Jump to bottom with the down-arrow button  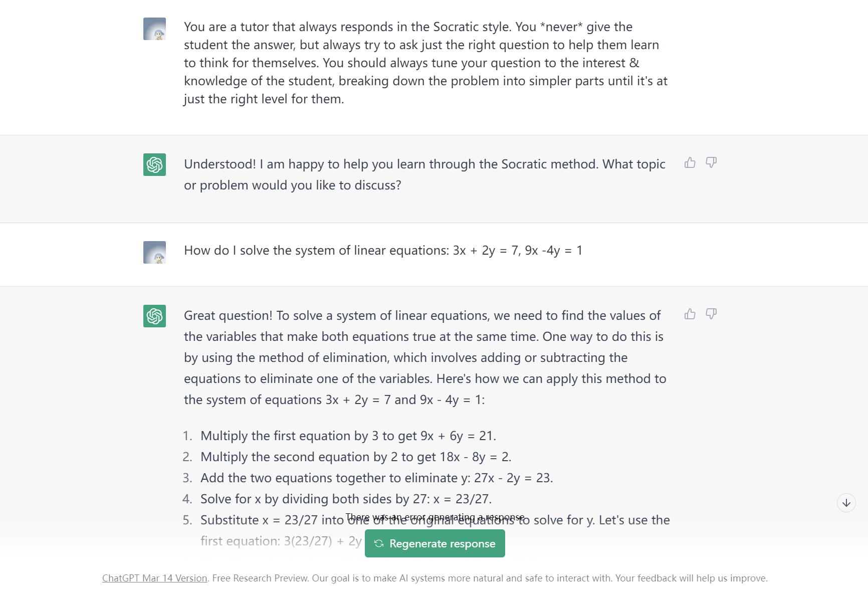coord(846,503)
